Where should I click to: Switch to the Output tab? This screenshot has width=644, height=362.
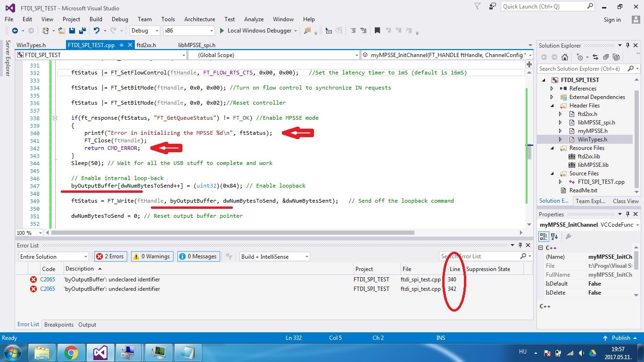pyautogui.click(x=87, y=325)
